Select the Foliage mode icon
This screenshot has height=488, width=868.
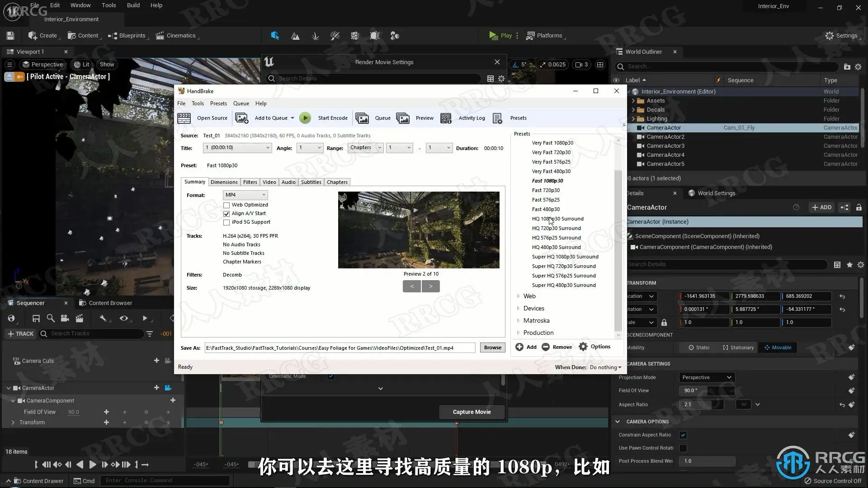pyautogui.click(x=316, y=36)
